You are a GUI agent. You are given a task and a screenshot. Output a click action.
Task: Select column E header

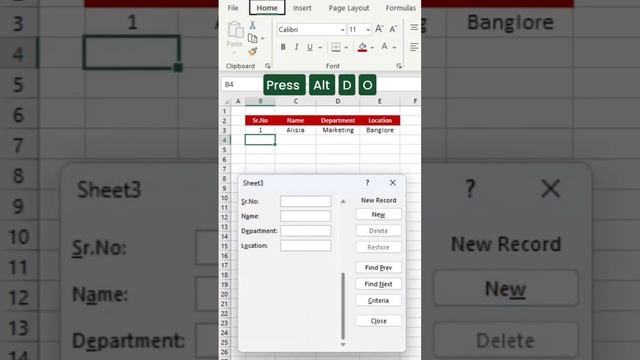(x=380, y=101)
